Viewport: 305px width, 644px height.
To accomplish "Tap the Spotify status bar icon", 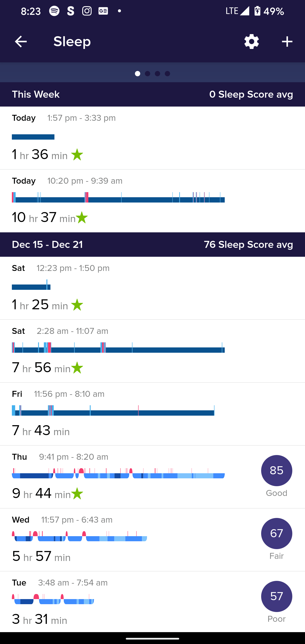I will pos(54,11).
